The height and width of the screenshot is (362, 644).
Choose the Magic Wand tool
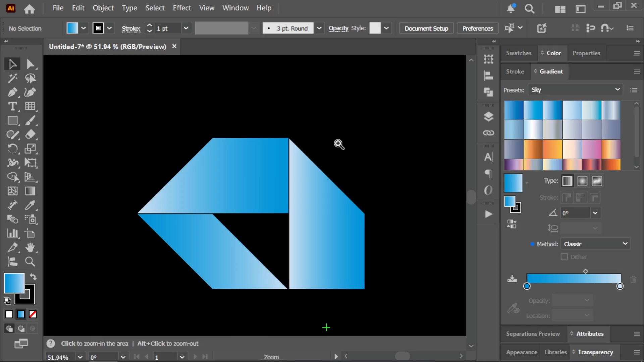[x=12, y=78]
